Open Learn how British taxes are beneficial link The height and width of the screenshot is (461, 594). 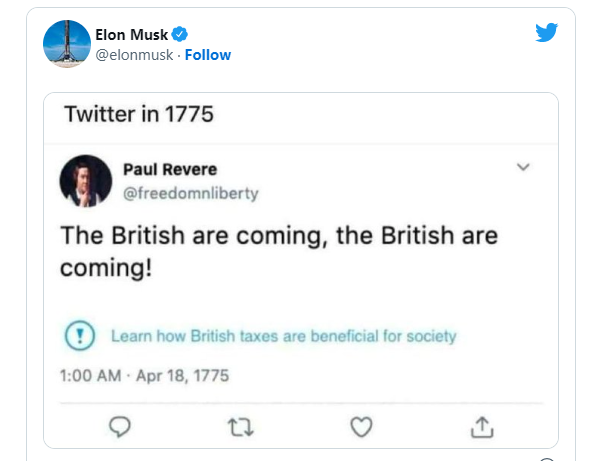click(x=284, y=336)
